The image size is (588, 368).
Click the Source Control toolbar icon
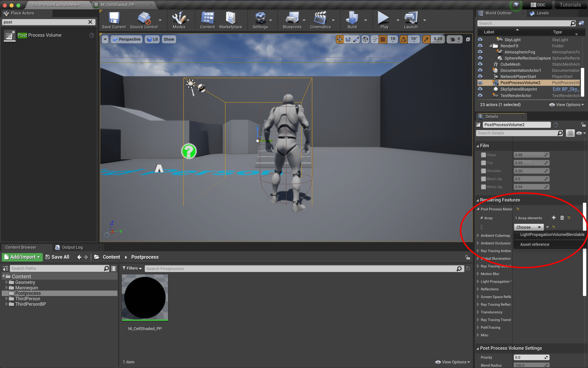coord(144,20)
